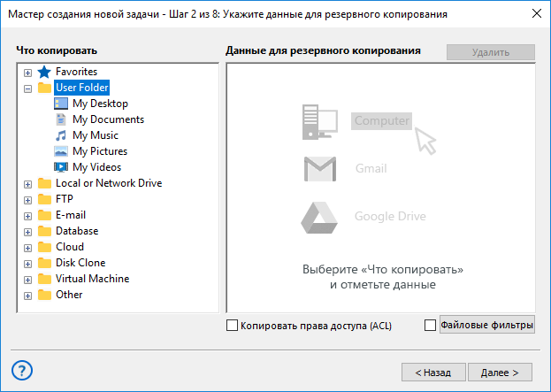
Task: Open the Файловые фильтры button
Action: pyautogui.click(x=487, y=325)
